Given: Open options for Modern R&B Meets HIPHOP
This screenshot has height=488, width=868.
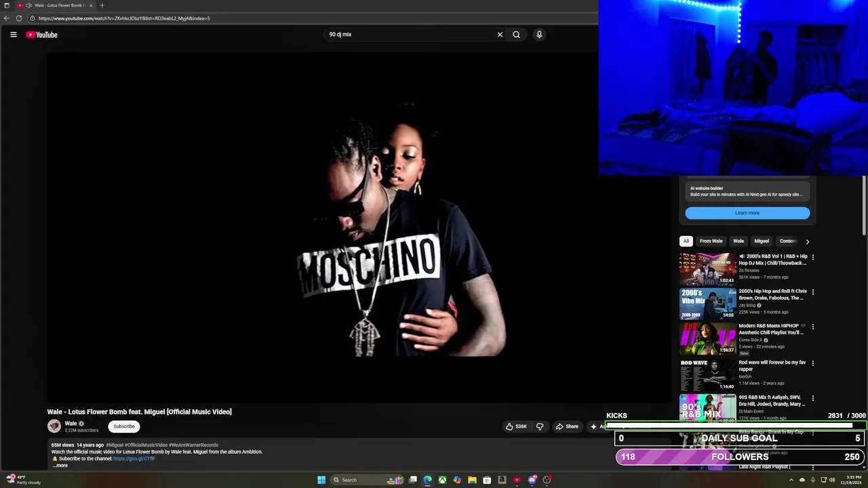Looking at the screenshot, I should [813, 327].
